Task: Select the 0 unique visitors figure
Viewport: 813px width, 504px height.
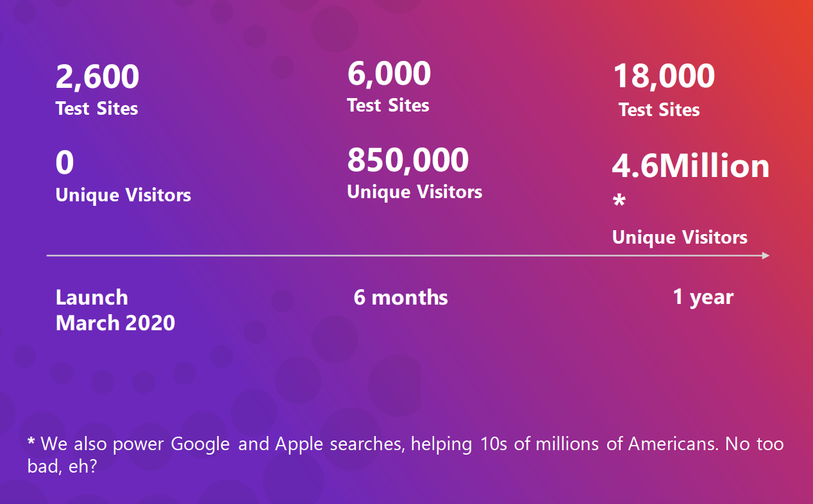Action: click(65, 163)
